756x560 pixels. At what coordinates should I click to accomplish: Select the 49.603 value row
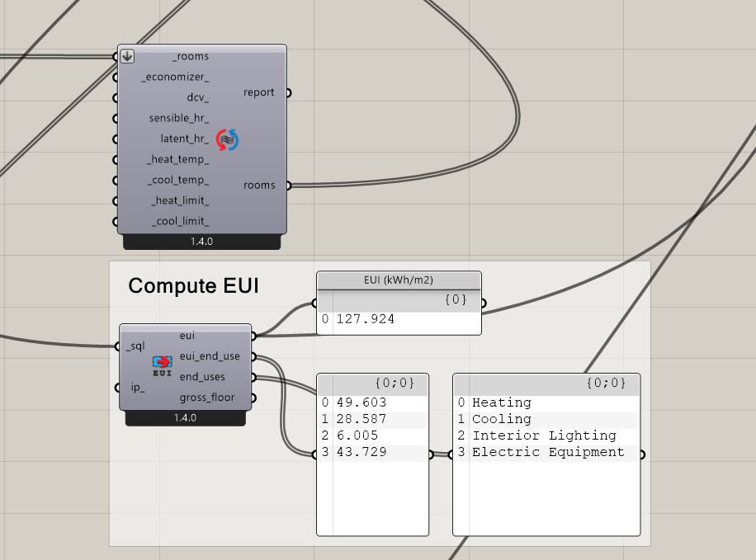coord(372,403)
